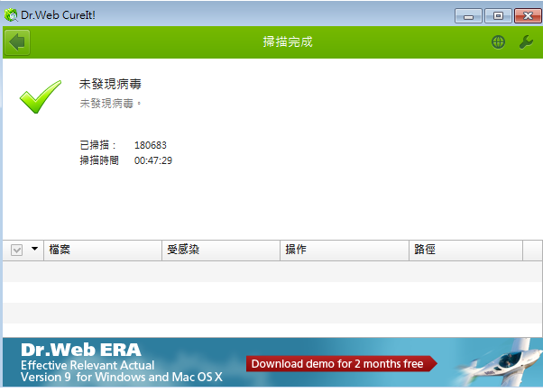Sort by the 操作 column header

[345, 250]
